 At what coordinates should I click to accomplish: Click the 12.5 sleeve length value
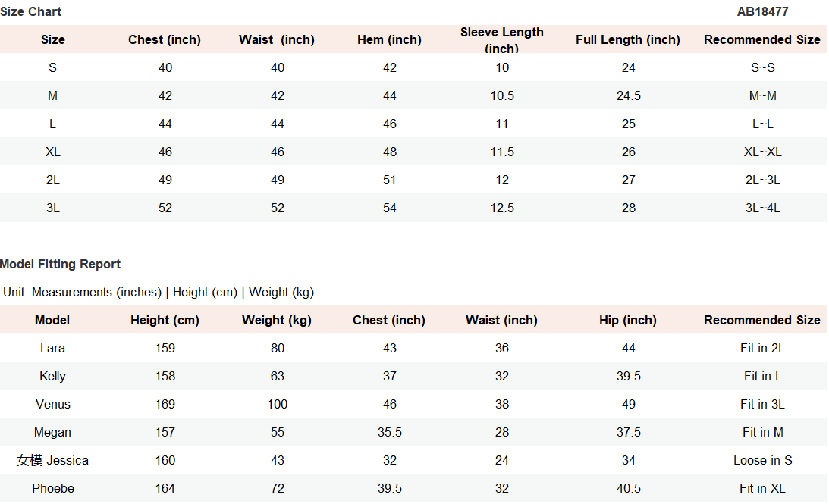tap(502, 208)
